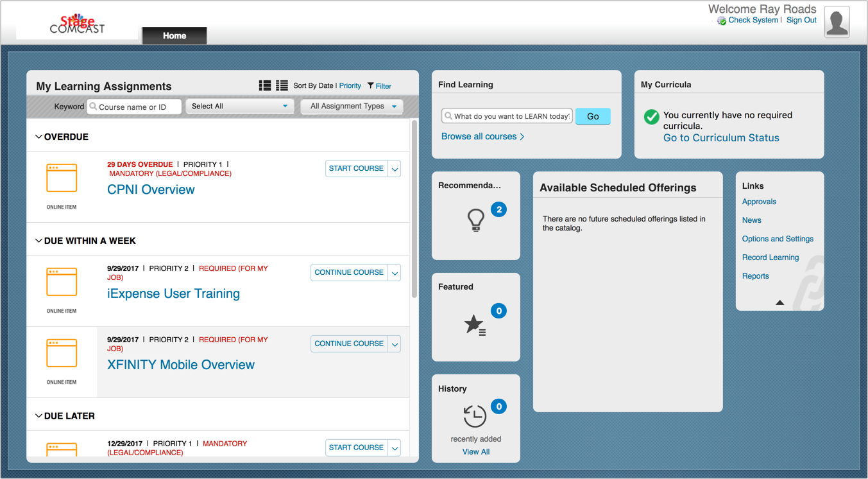The width and height of the screenshot is (868, 479).
Task: Click the Filter link
Action: point(384,86)
